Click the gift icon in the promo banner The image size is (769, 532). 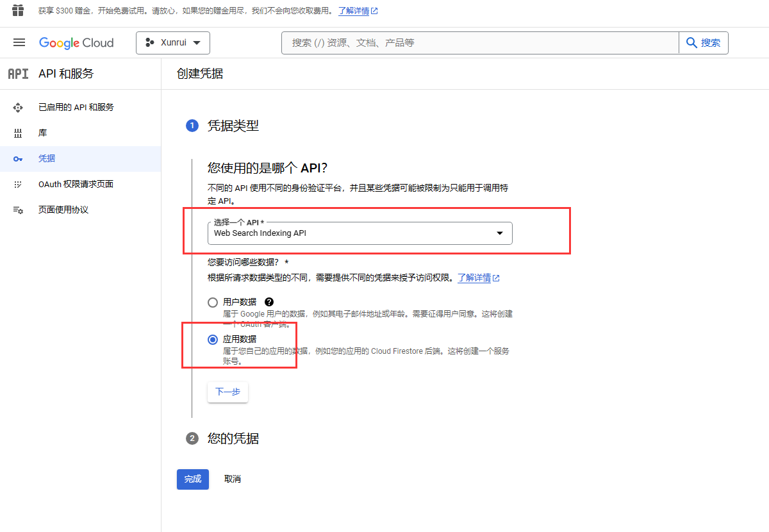click(x=19, y=10)
